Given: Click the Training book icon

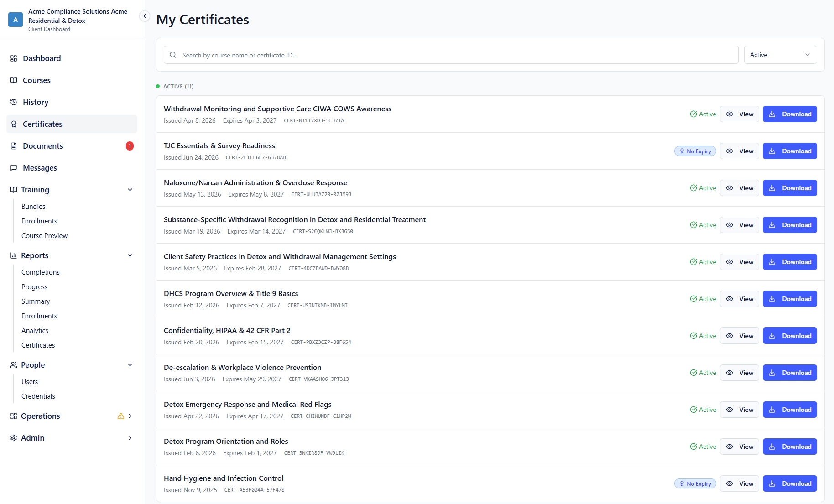Looking at the screenshot, I should pyautogui.click(x=14, y=190).
